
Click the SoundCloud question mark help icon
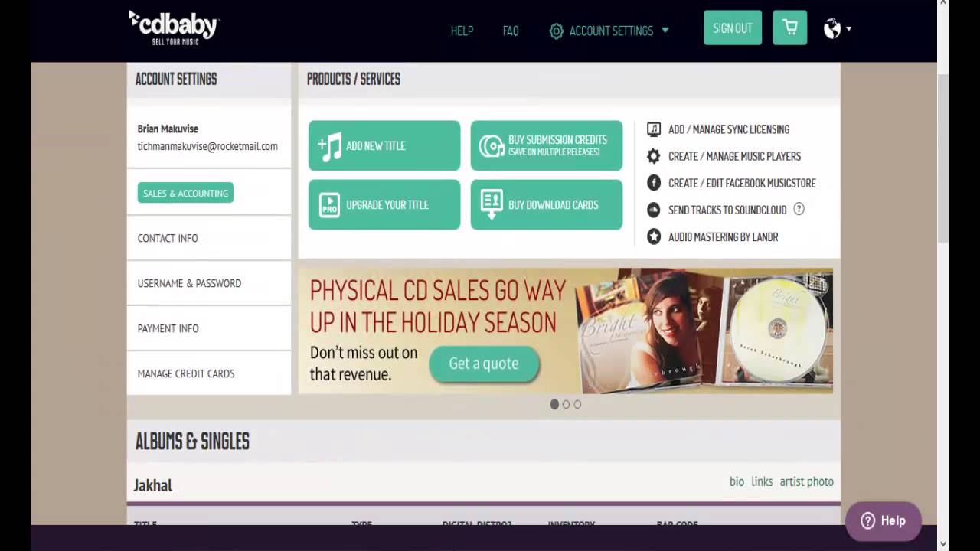(x=799, y=209)
